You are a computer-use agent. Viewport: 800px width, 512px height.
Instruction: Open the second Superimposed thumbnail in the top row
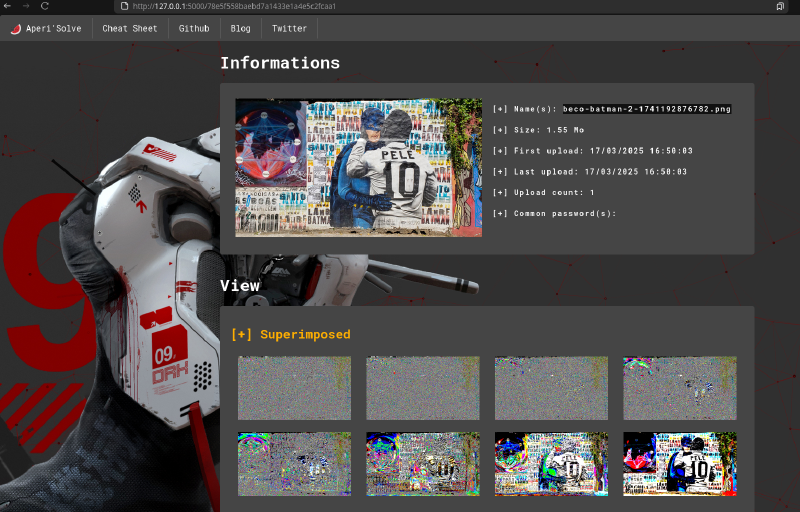(422, 388)
